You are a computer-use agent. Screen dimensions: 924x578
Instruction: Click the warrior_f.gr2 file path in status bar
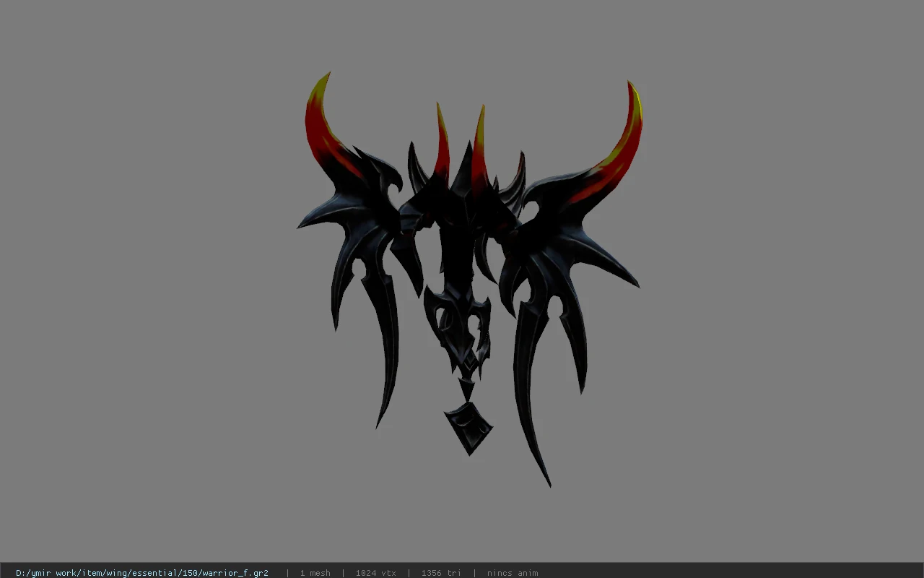point(142,573)
